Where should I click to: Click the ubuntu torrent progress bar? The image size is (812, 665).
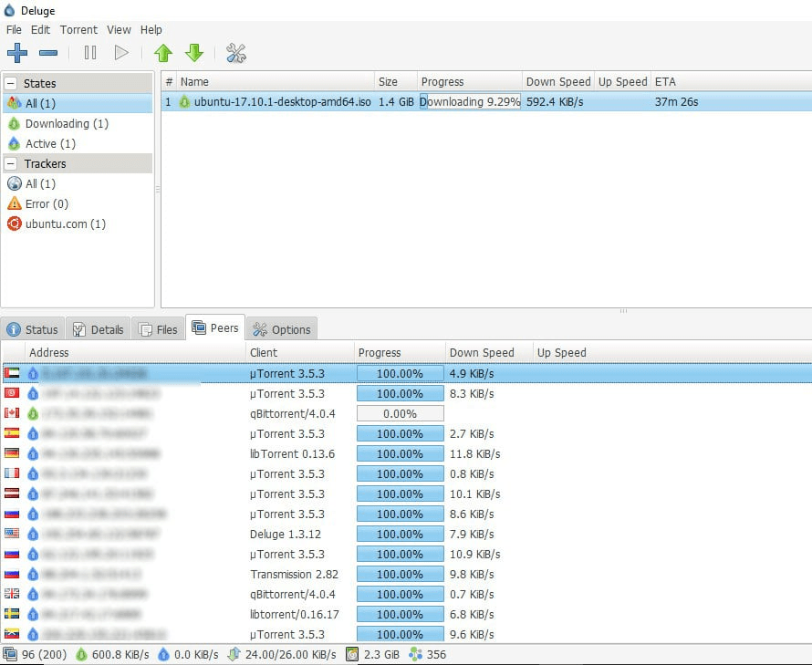coord(470,102)
